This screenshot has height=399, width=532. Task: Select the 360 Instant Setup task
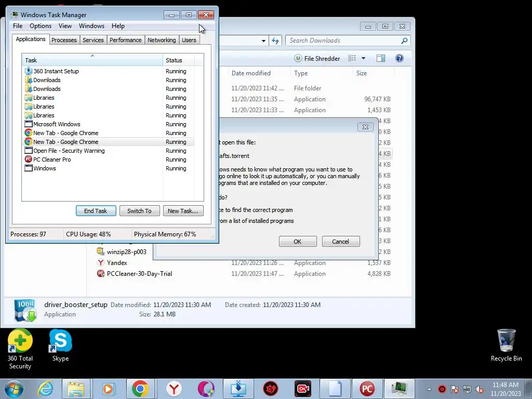(109, 71)
